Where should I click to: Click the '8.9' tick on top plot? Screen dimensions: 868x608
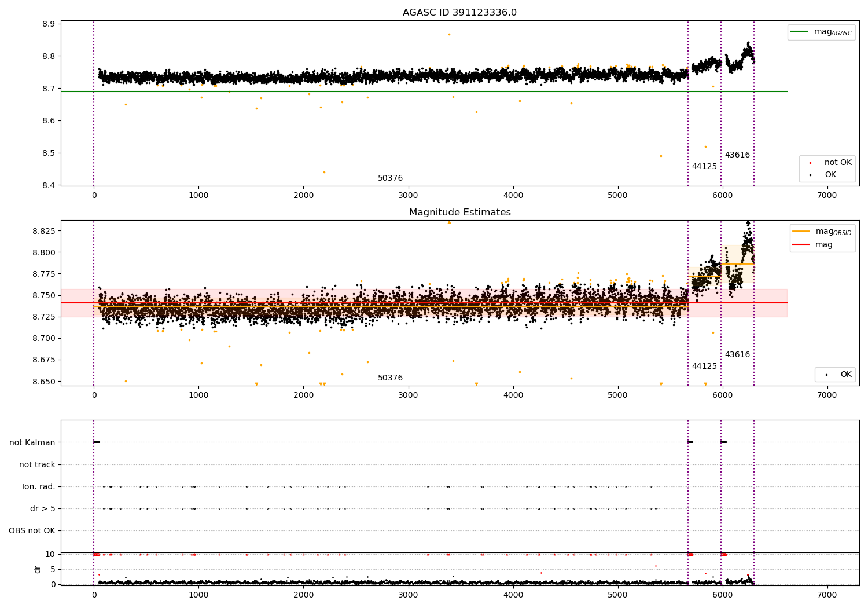coord(49,24)
